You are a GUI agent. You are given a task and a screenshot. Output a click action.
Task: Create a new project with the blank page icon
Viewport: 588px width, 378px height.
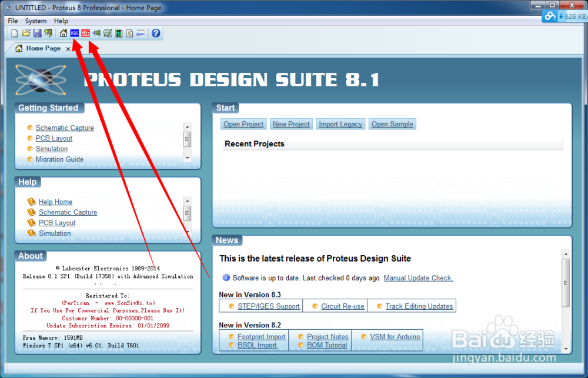tap(14, 34)
